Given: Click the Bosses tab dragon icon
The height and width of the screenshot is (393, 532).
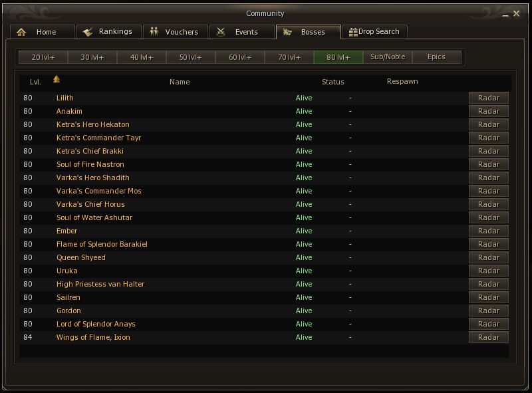Looking at the screenshot, I should (287, 32).
